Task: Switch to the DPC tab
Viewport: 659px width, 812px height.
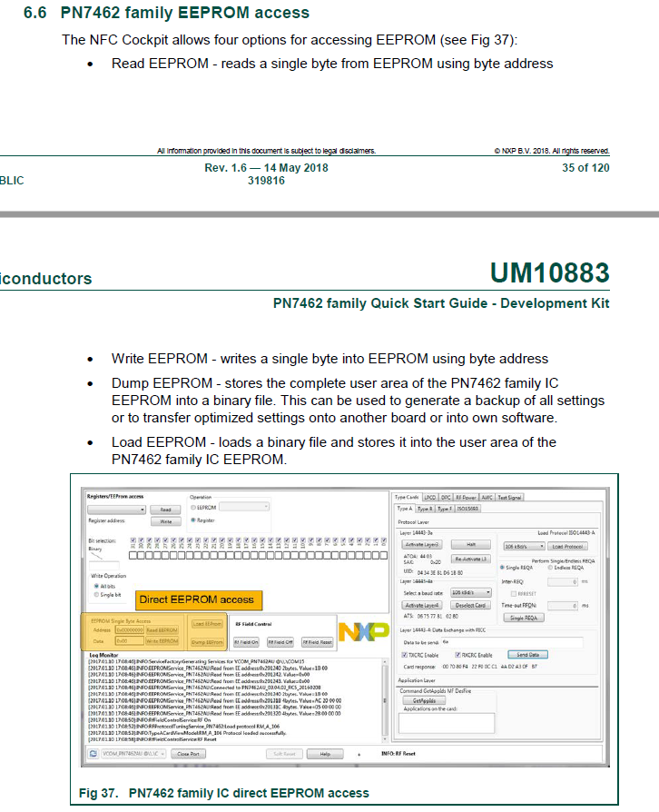Action: coord(446,497)
